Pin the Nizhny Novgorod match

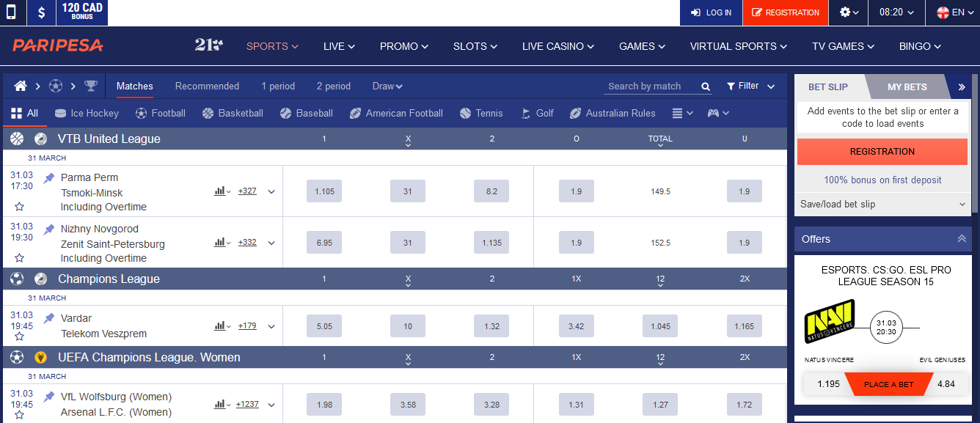[x=49, y=229]
